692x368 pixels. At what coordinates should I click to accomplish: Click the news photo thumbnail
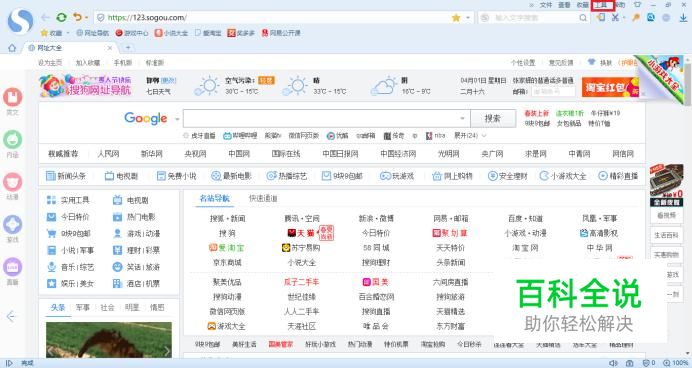point(109,339)
